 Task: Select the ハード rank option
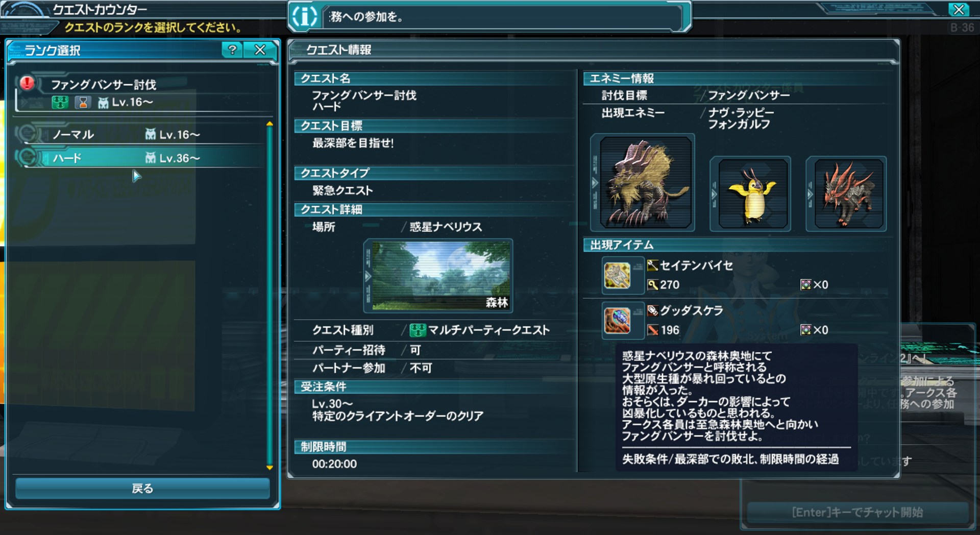pos(141,158)
